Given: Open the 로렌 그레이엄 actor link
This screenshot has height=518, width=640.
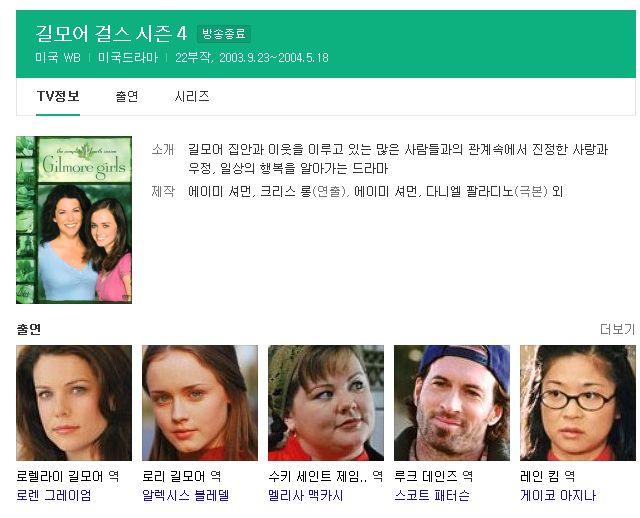Looking at the screenshot, I should click(x=54, y=495).
